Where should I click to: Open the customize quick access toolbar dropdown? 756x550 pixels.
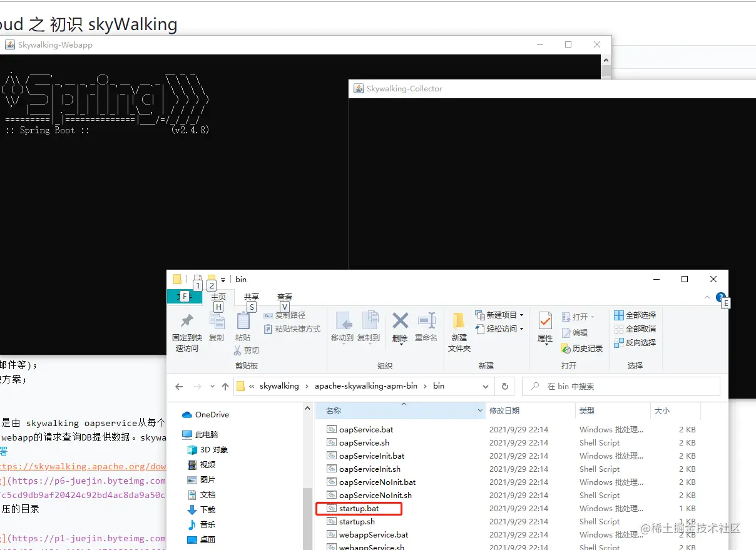point(223,280)
